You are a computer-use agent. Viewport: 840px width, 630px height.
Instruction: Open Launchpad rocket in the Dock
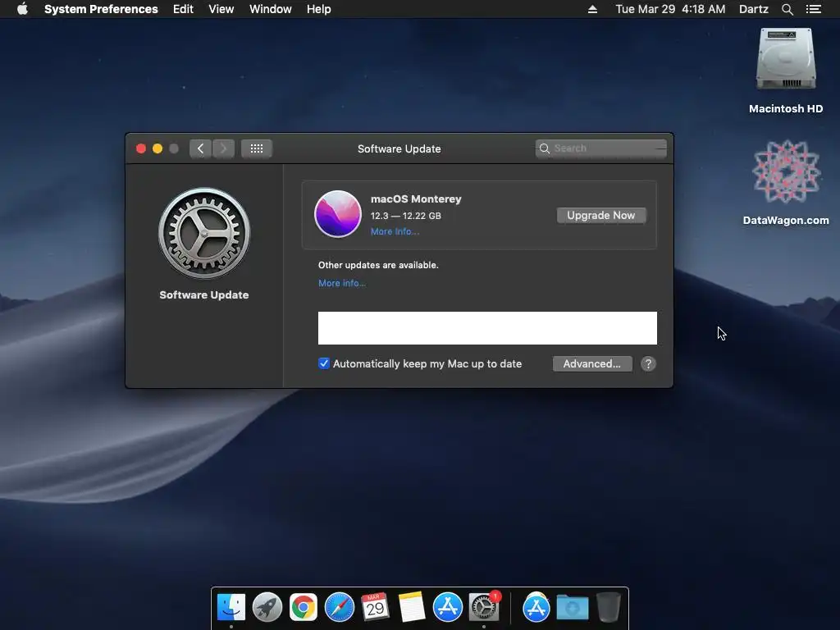point(267,607)
